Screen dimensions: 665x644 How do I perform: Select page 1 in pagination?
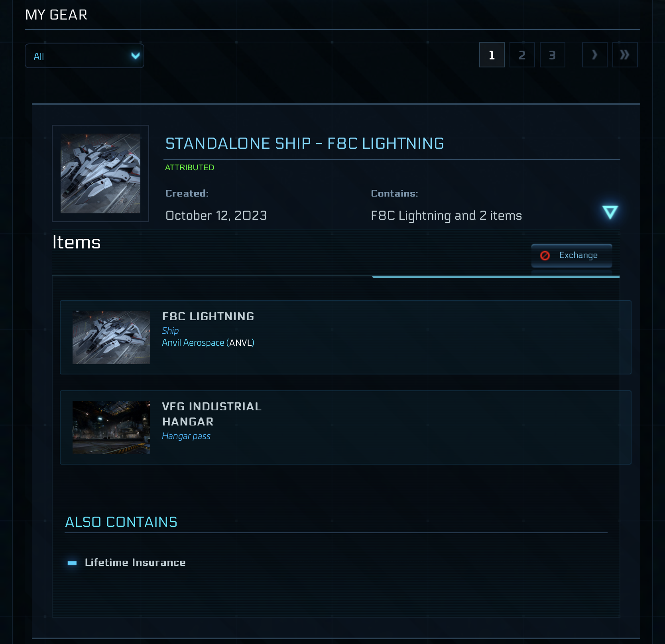pyautogui.click(x=492, y=55)
